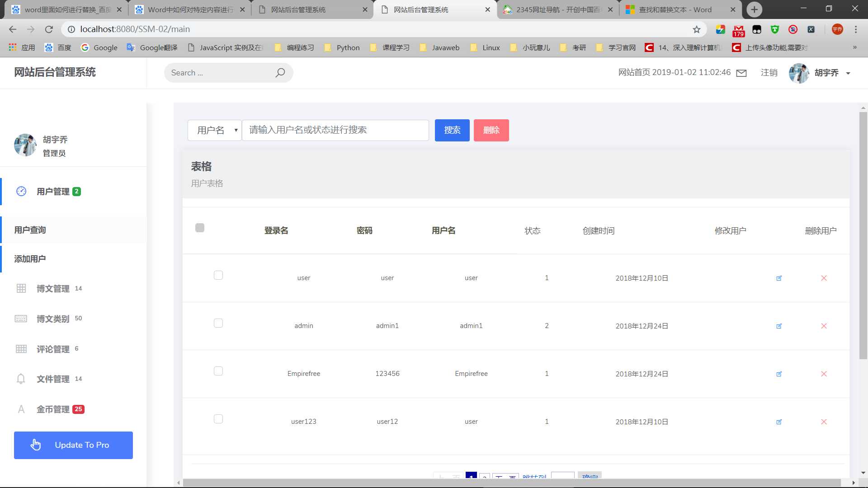Viewport: 868px width, 488px height.
Task: Click the grid icon beside 博文管理
Action: pyautogui.click(x=21, y=288)
